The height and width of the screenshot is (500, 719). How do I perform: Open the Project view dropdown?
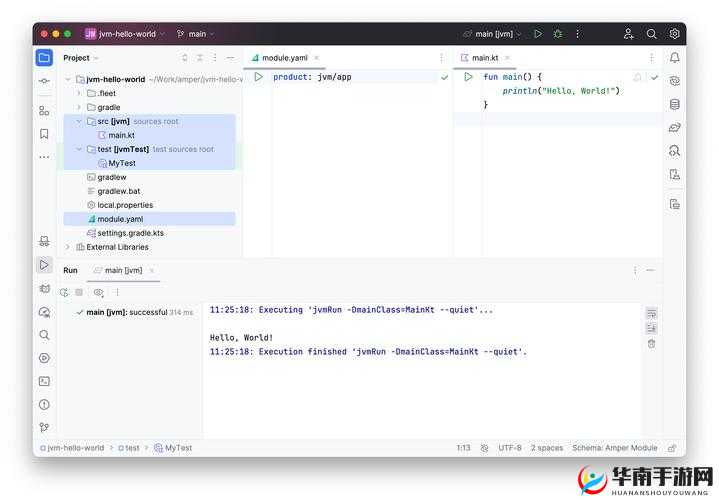pyautogui.click(x=81, y=58)
